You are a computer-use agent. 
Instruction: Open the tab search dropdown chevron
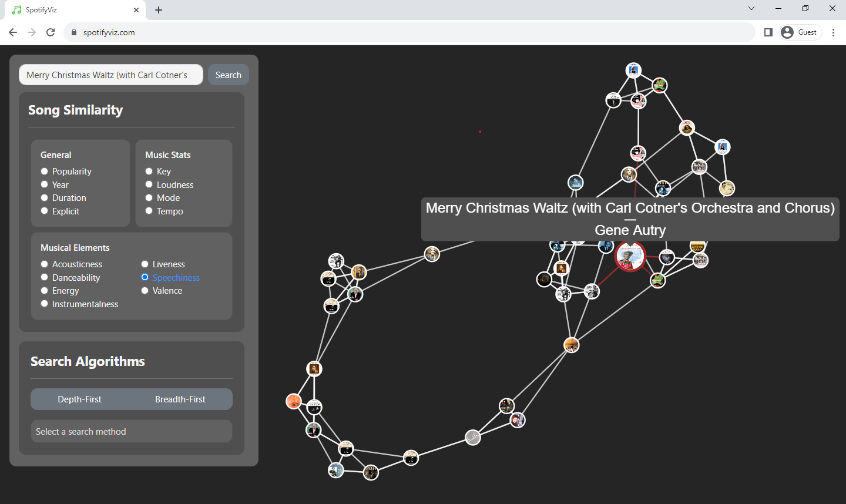(751, 8)
